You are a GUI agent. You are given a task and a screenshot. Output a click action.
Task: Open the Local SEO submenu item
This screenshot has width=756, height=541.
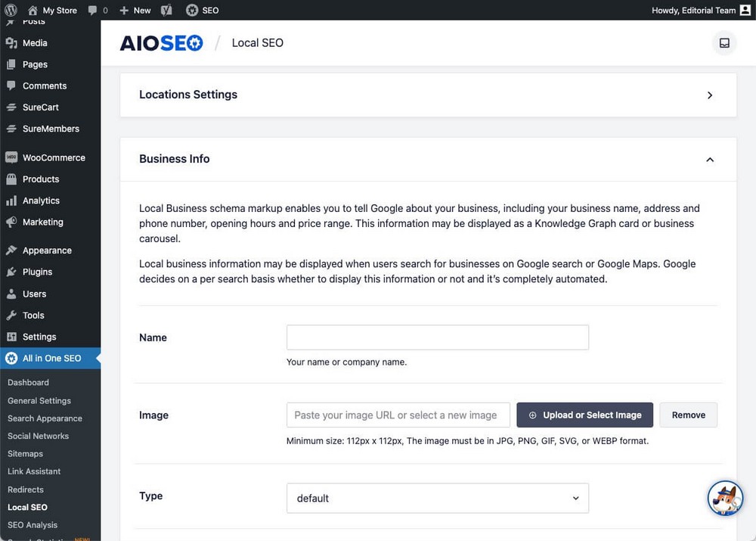click(x=27, y=507)
